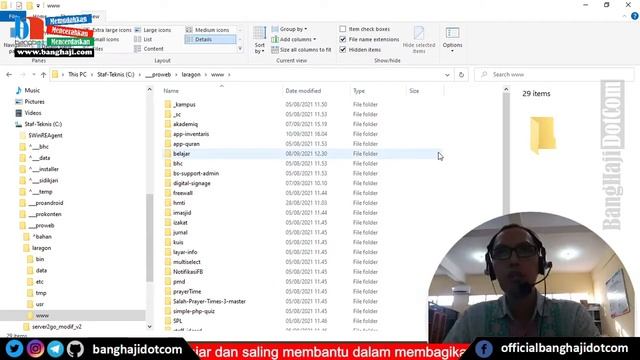
Task: Switch to List view layout
Action: click(x=143, y=39)
